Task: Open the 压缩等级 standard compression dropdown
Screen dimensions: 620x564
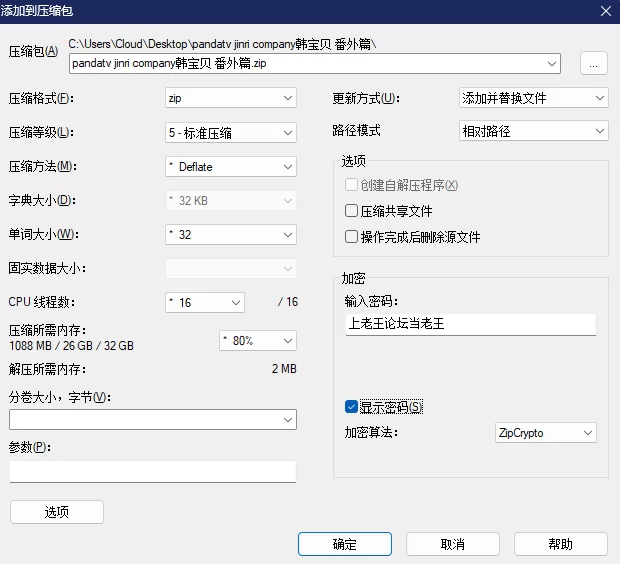Action: [231, 132]
